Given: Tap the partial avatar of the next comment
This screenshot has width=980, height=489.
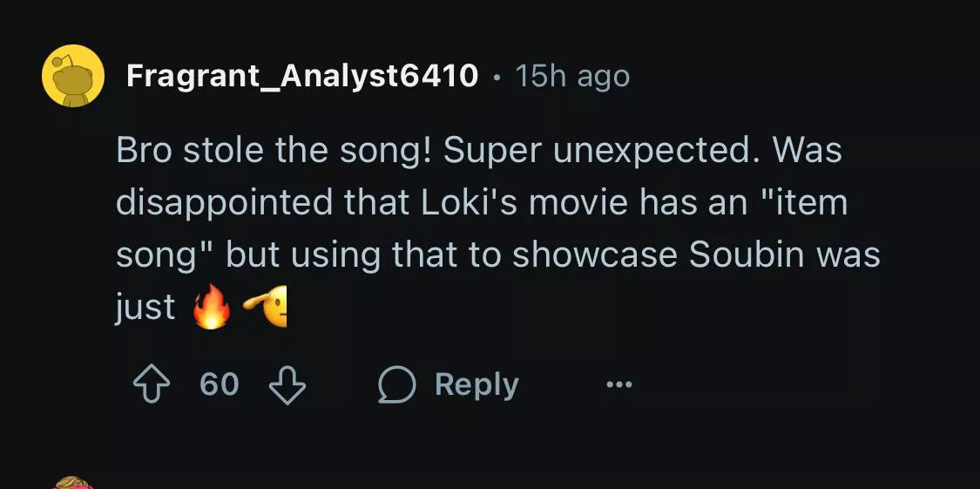Looking at the screenshot, I should (73, 482).
